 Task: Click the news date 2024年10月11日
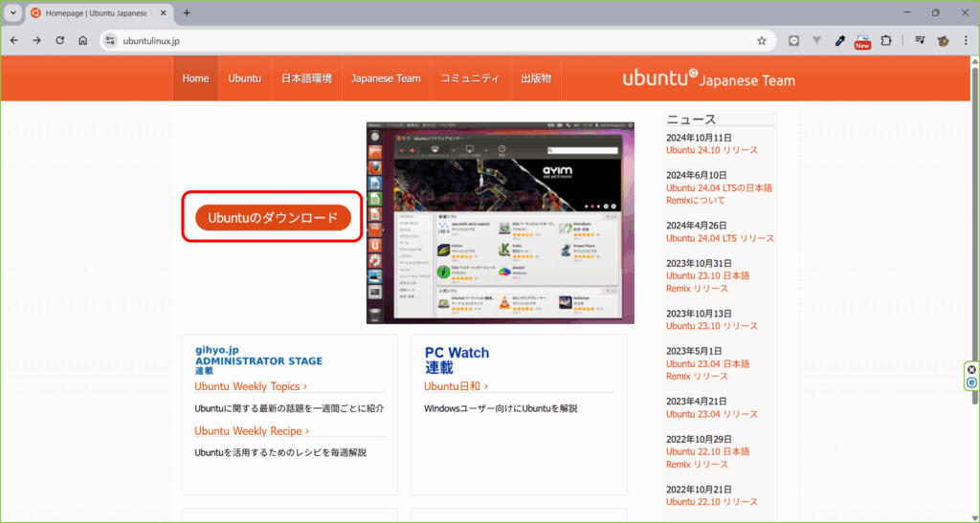699,138
